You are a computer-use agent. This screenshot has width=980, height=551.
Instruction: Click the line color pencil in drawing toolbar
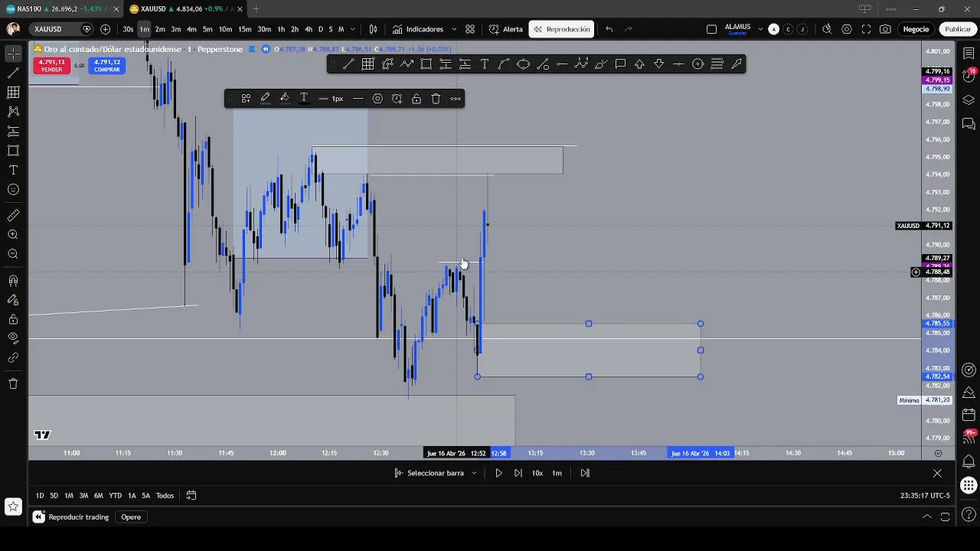click(x=265, y=98)
